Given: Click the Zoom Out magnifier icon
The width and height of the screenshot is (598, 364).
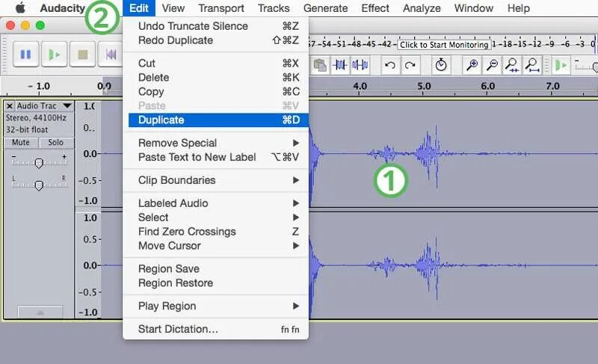Looking at the screenshot, I should tap(492, 65).
